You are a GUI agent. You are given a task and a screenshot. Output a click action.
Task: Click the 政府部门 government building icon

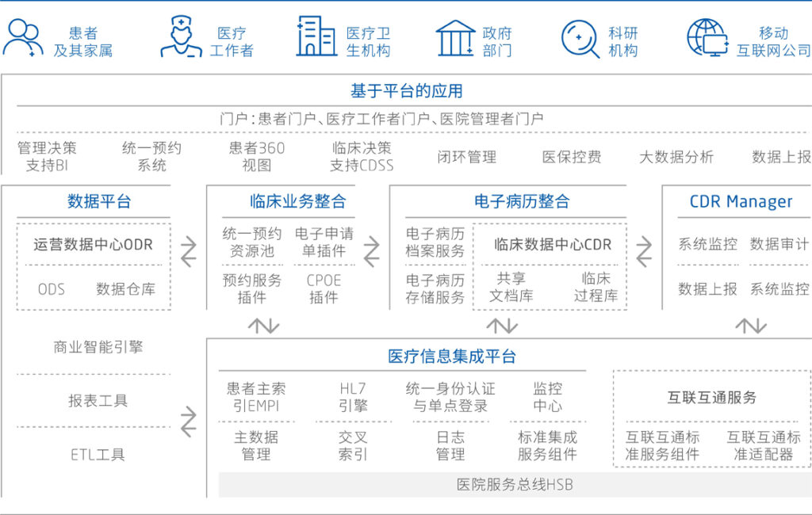pos(455,38)
